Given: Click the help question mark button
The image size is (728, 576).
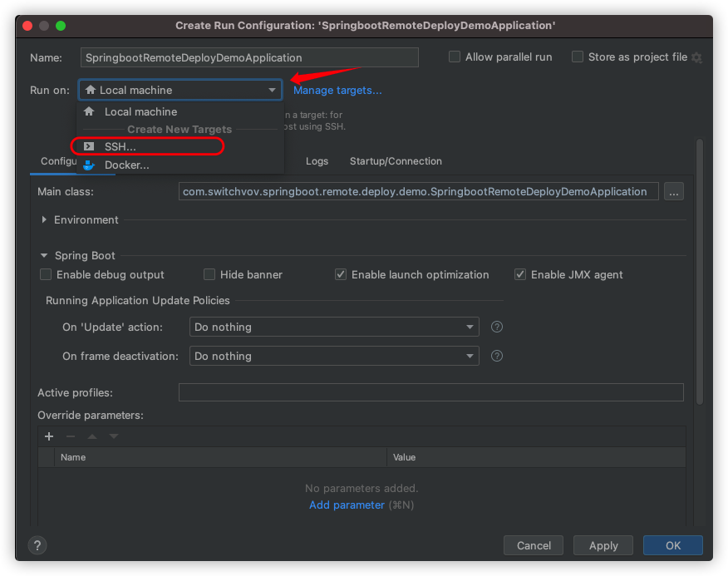Looking at the screenshot, I should (37, 545).
